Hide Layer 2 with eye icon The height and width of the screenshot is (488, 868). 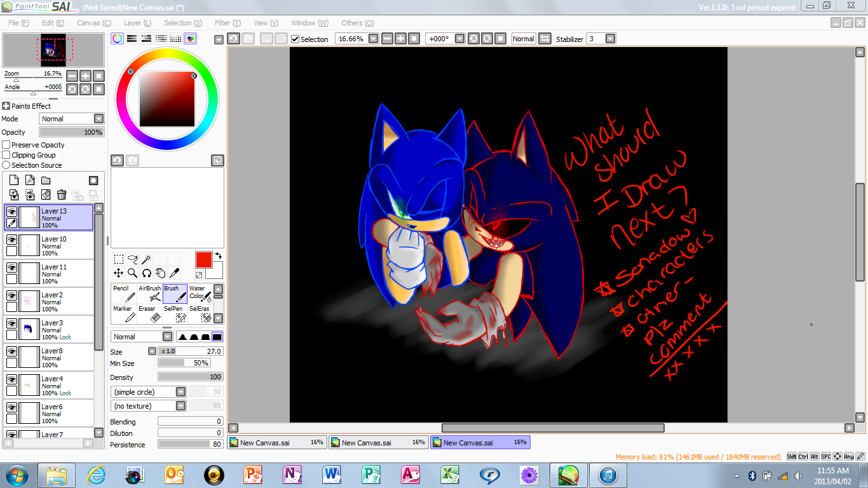coord(11,295)
